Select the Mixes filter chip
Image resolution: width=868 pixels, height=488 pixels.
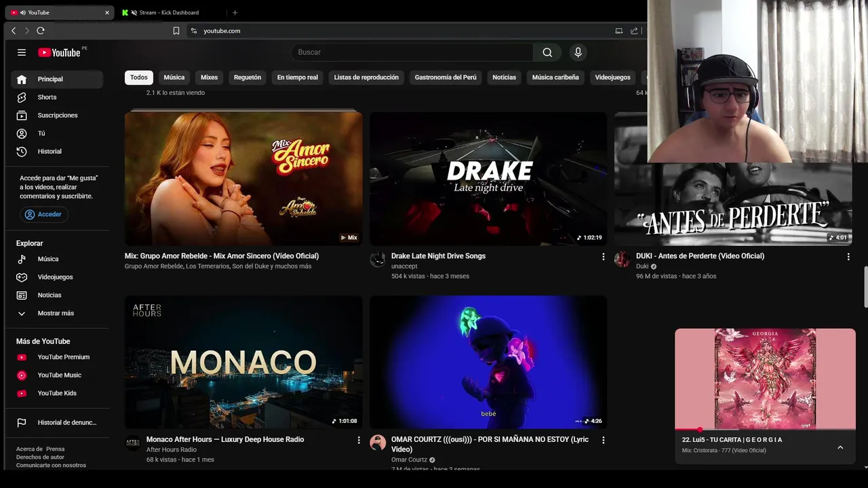[209, 77]
